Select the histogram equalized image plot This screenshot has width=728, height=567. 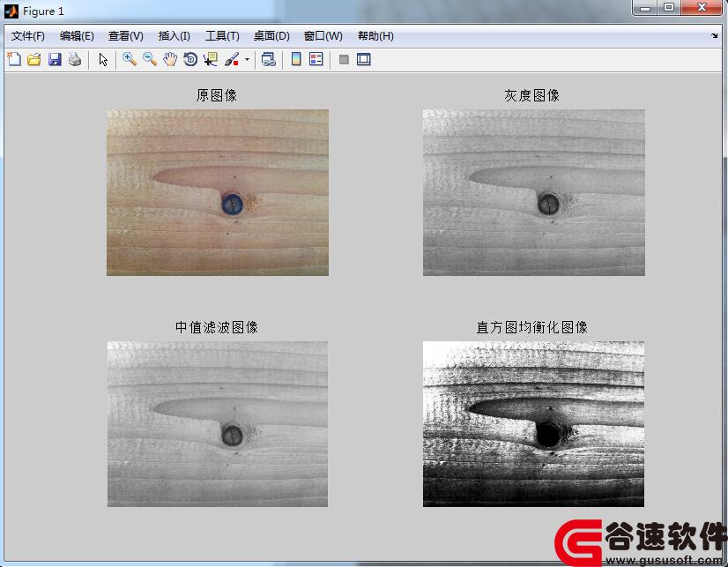533,424
